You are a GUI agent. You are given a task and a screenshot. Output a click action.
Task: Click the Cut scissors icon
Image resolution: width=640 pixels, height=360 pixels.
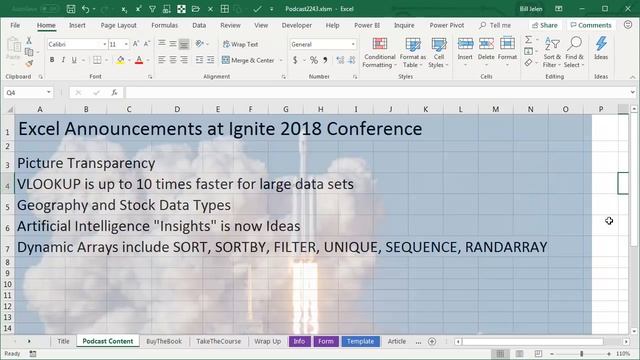[x=29, y=40]
